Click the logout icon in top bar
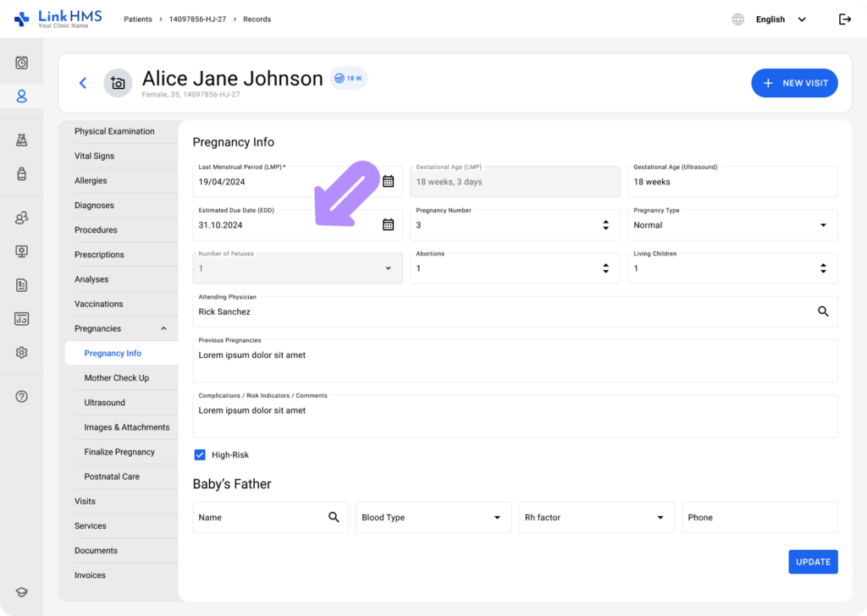This screenshot has width=867, height=616. 844,19
